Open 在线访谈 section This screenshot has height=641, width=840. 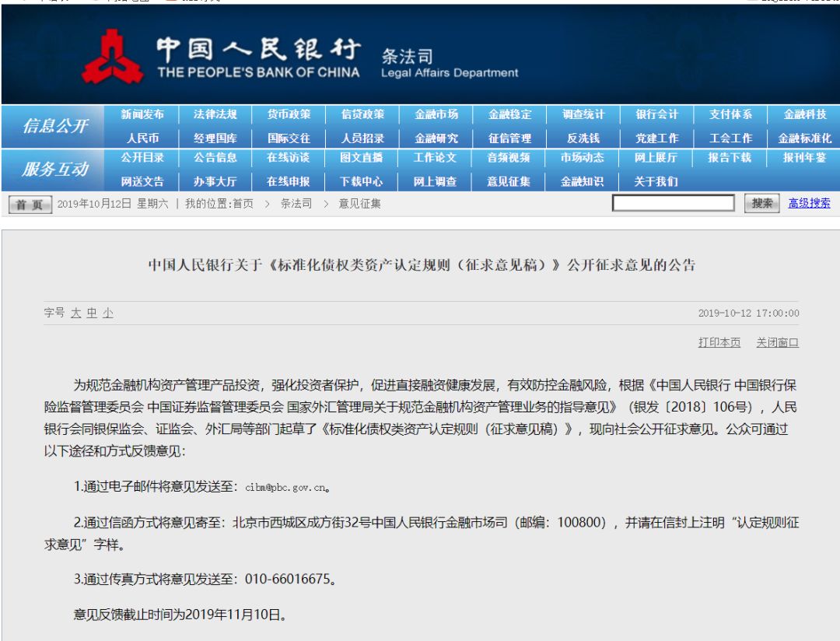click(x=289, y=158)
